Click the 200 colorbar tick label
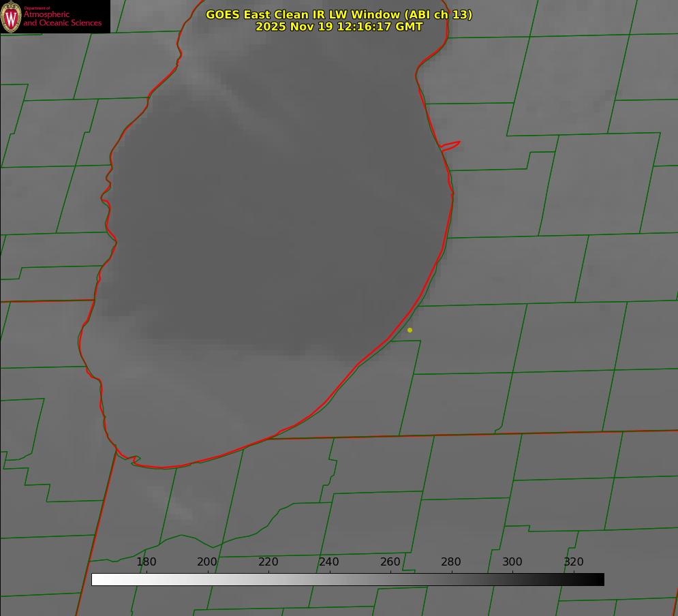The height and width of the screenshot is (616, 678). pyautogui.click(x=207, y=562)
